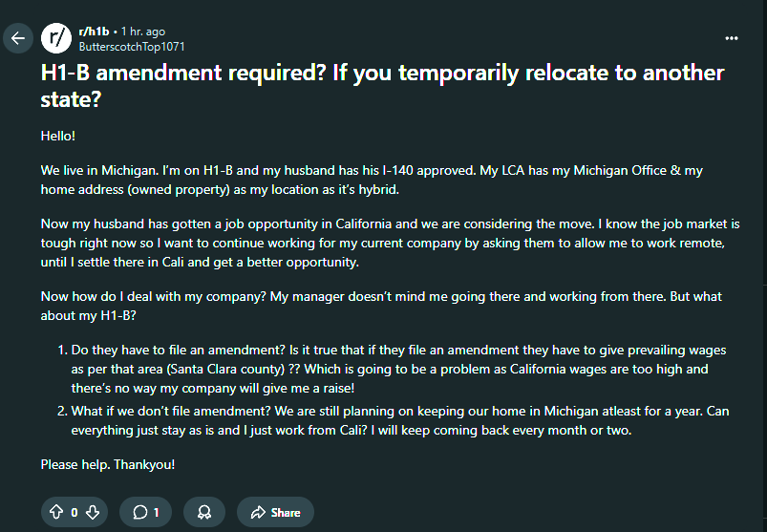Click the post title about H1-B amendment
The width and height of the screenshot is (767, 532).
click(382, 86)
